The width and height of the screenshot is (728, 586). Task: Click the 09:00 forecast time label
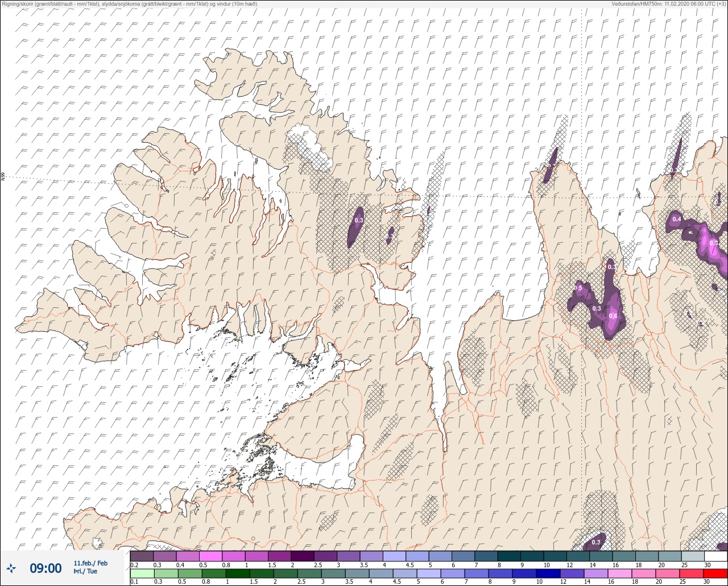tap(45, 568)
